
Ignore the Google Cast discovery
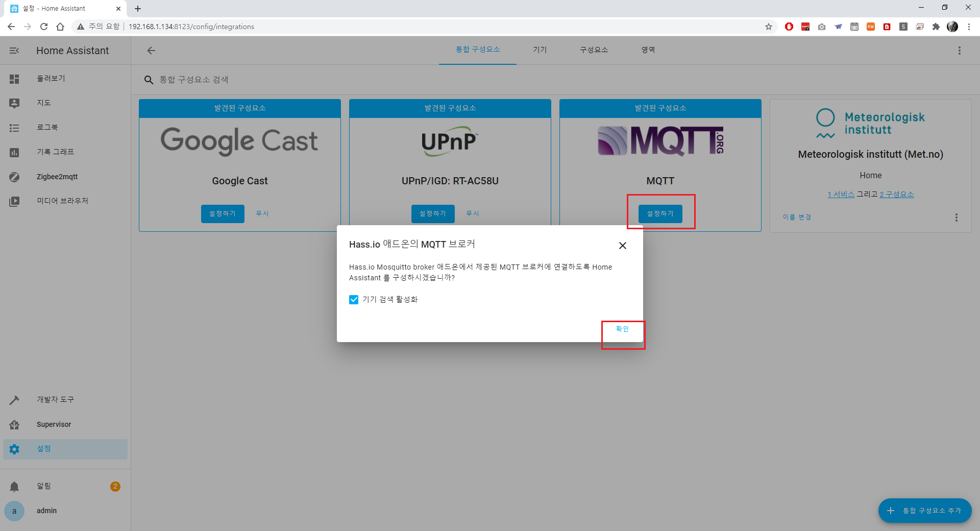[x=262, y=214]
